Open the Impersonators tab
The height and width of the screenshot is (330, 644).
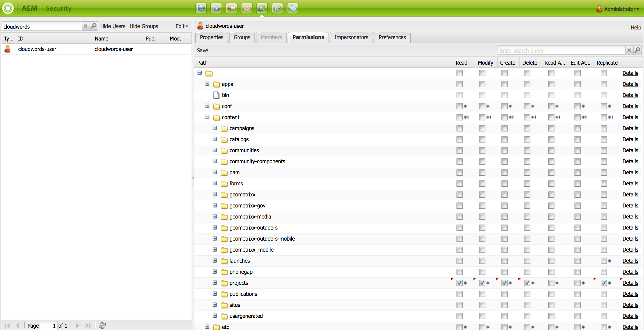[x=351, y=37]
